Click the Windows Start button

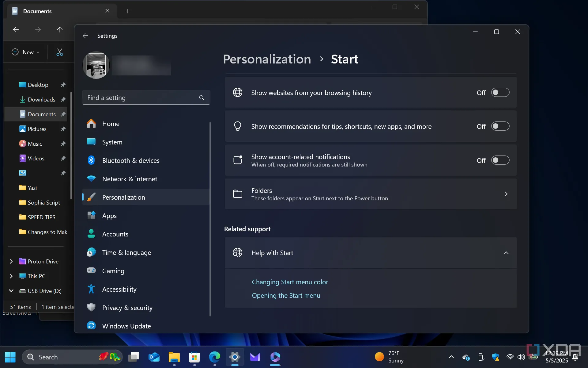[x=10, y=357]
